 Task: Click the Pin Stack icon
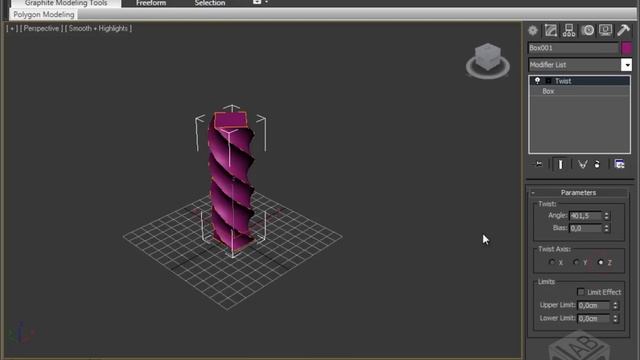[539, 164]
